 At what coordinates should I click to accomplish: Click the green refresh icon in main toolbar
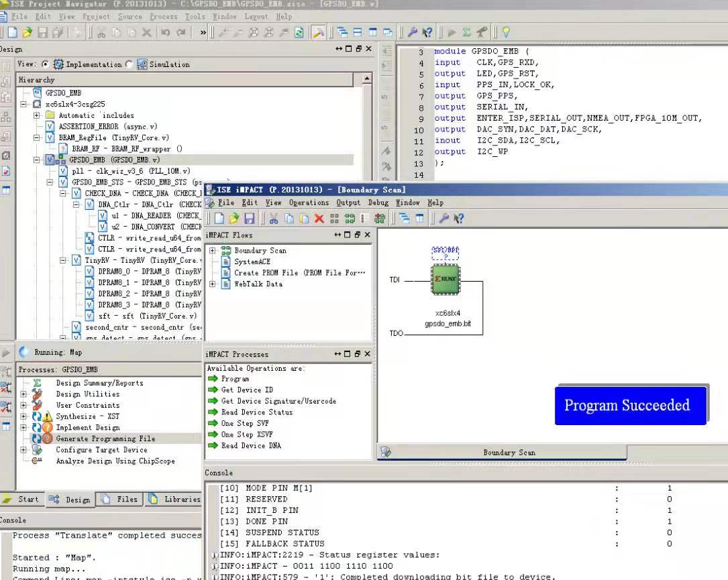[299, 32]
